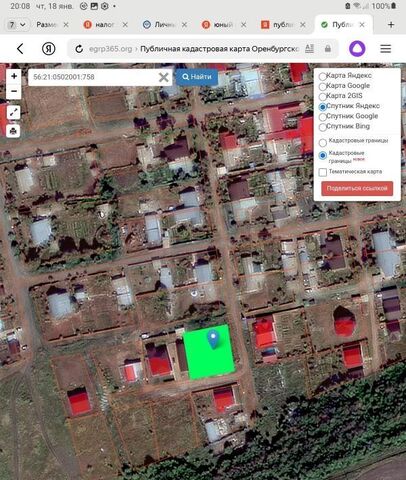
Task: Clear the cadastral number search field
Action: 163,77
